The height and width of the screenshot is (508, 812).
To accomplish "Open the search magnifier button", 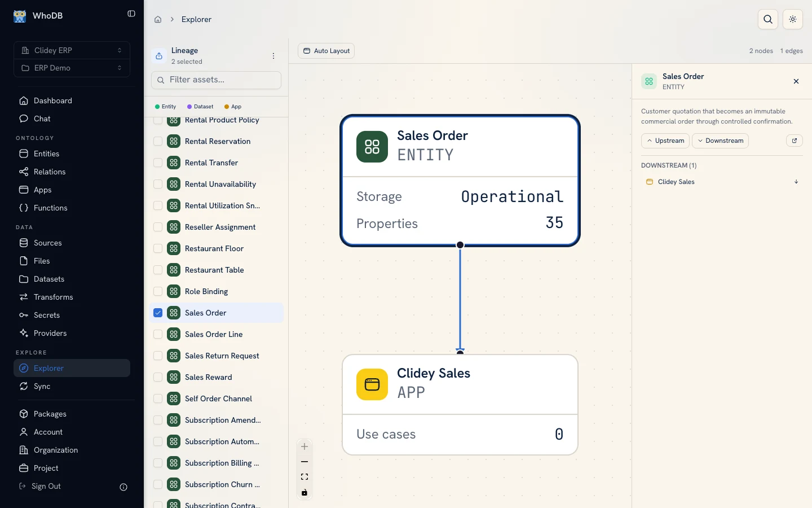I will pos(768,19).
